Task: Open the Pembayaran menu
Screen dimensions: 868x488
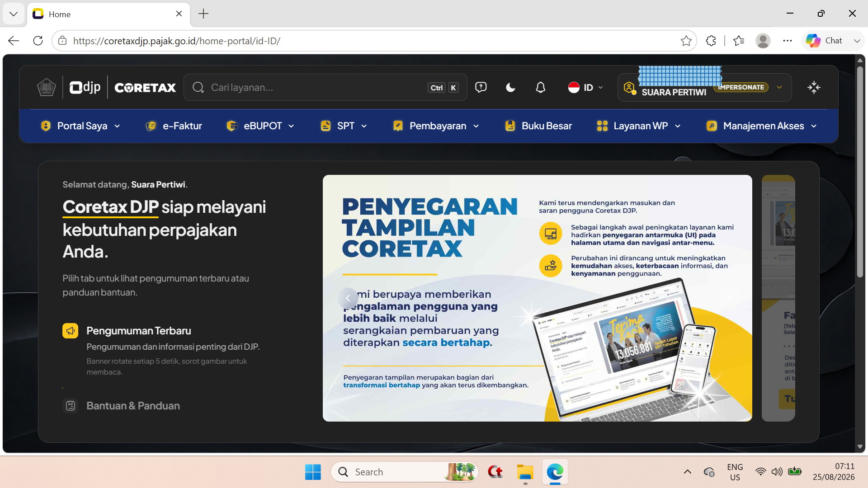Action: tap(436, 126)
